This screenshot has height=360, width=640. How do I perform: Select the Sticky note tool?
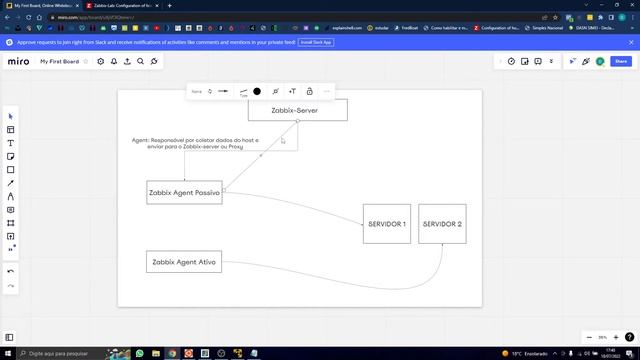pos(11,157)
